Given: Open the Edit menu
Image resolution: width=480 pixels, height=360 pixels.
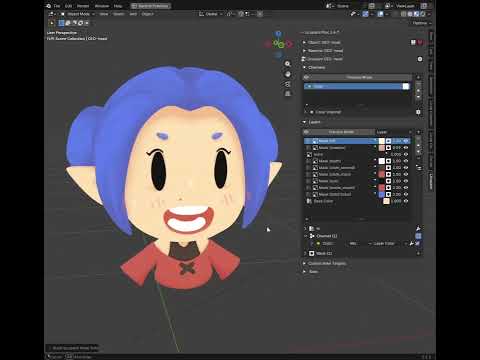Looking at the screenshot, I should click(68, 6).
